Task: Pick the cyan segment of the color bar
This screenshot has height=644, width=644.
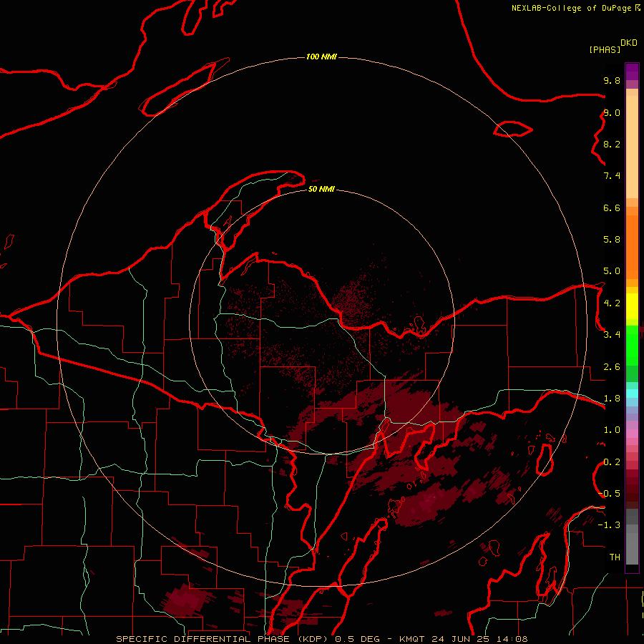Action: [x=632, y=394]
